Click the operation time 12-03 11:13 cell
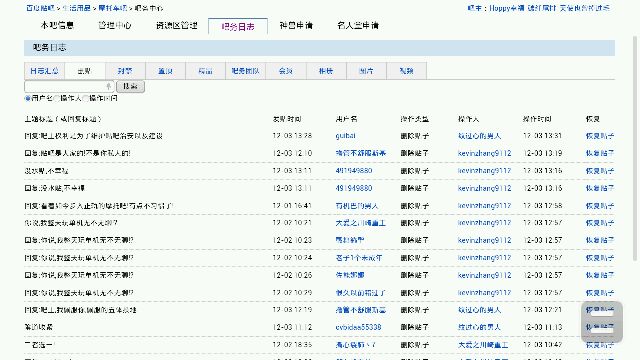640x360 pixels. (542, 327)
